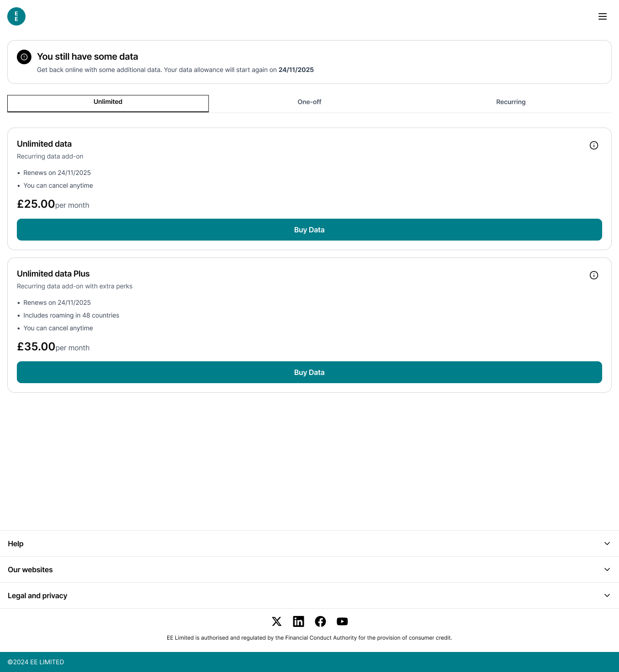
Task: Select the Unlimited tab
Action: pyautogui.click(x=107, y=103)
